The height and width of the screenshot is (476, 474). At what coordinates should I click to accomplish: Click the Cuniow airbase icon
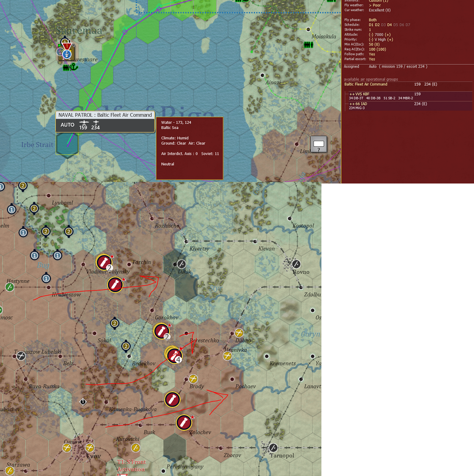(x=67, y=448)
